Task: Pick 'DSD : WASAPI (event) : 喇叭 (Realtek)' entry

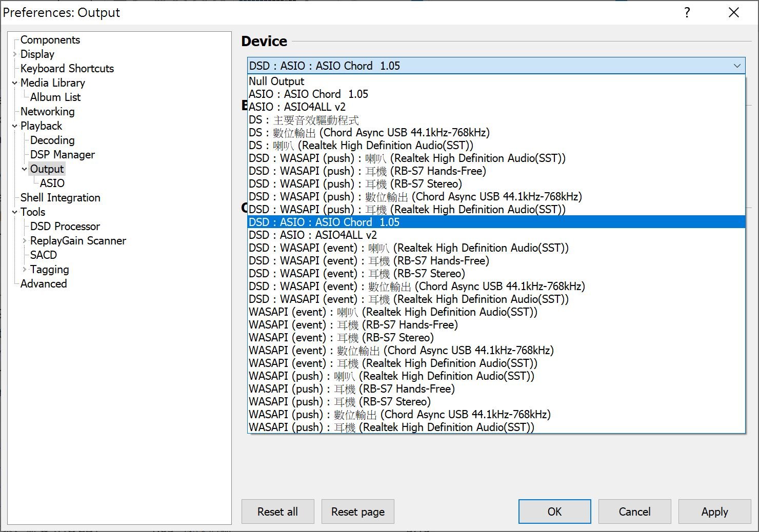Action: [496, 248]
